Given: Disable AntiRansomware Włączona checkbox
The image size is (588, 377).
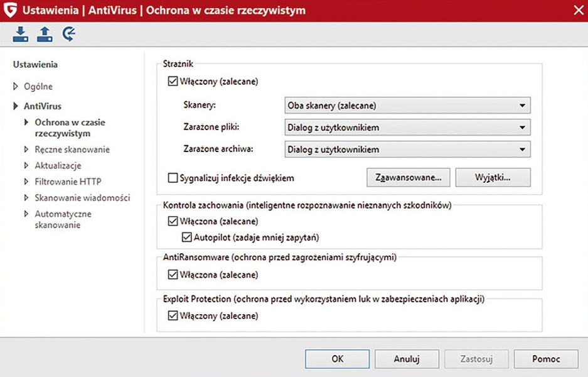Looking at the screenshot, I should pyautogui.click(x=173, y=275).
